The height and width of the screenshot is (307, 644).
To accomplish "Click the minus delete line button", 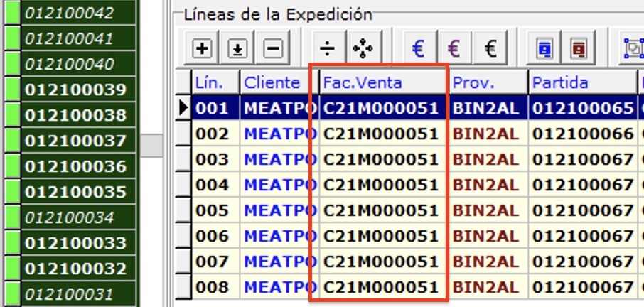I will 272,48.
